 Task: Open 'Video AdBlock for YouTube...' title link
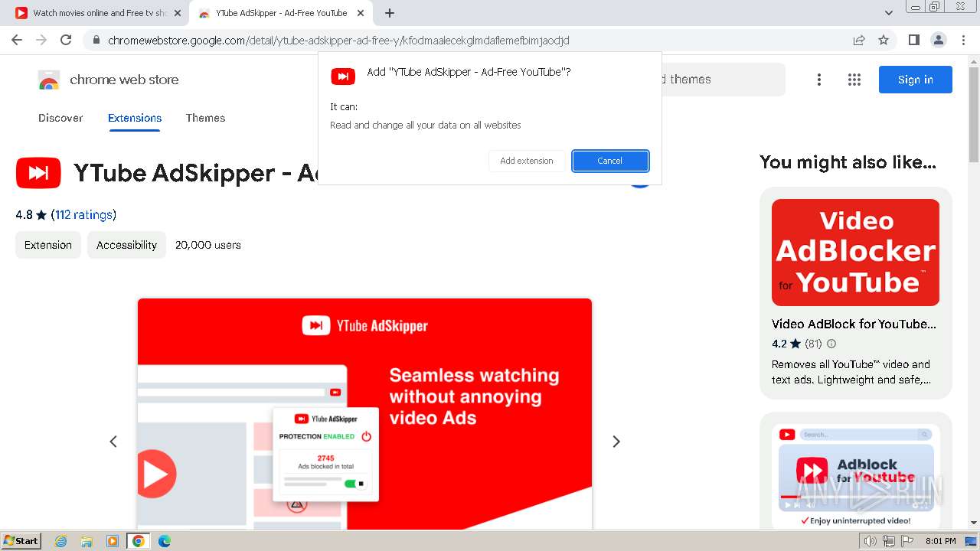pyautogui.click(x=854, y=324)
